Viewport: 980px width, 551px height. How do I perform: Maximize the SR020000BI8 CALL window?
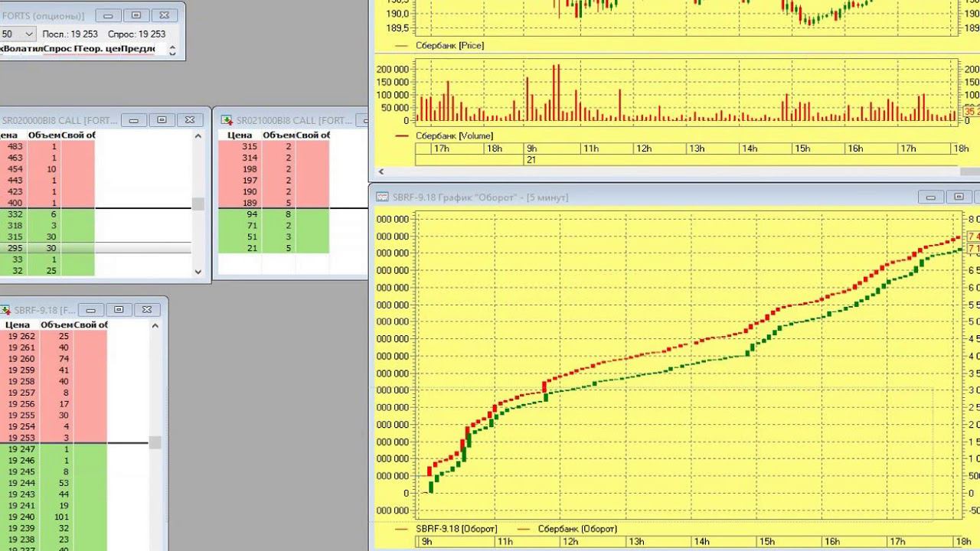[162, 120]
